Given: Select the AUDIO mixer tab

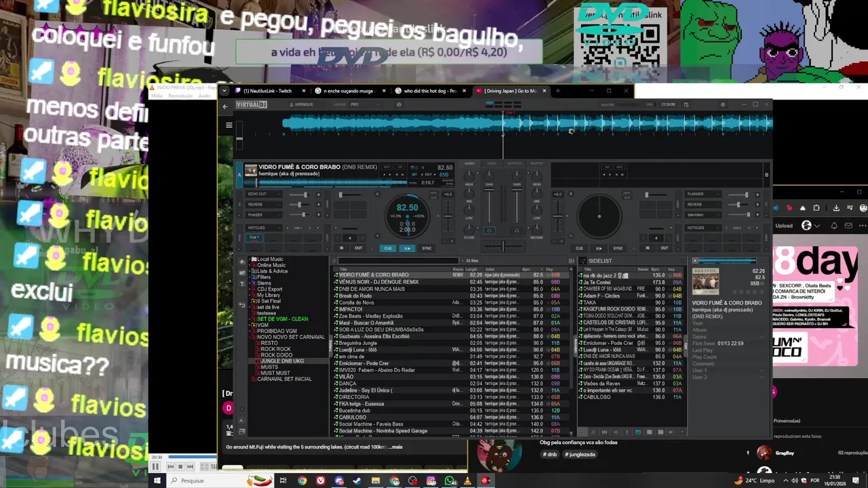Looking at the screenshot, I should point(469,163).
